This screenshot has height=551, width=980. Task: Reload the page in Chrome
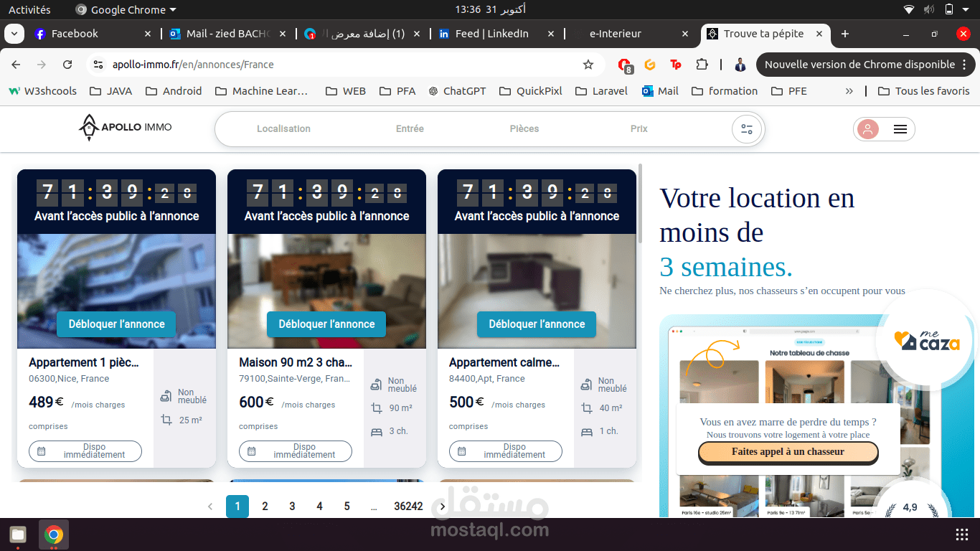tap(67, 65)
